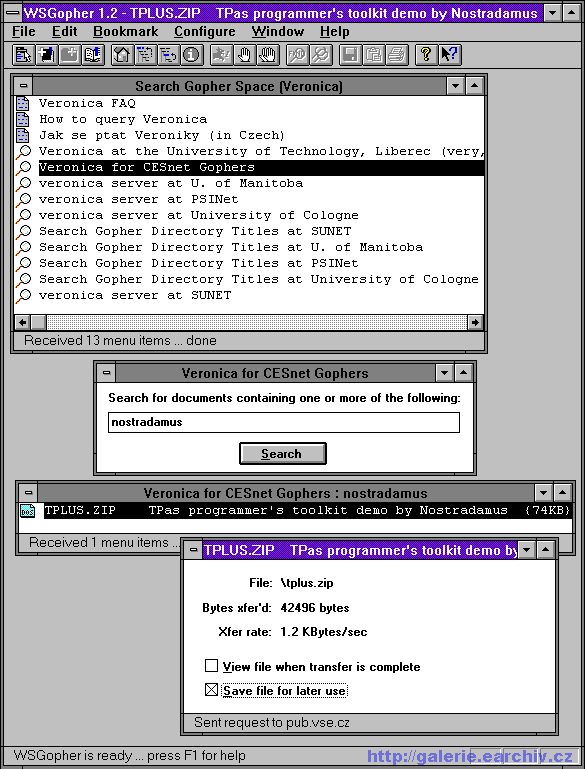The height and width of the screenshot is (769, 585).
Task: Click the add bookmark toolbar icon
Action: click(47, 55)
